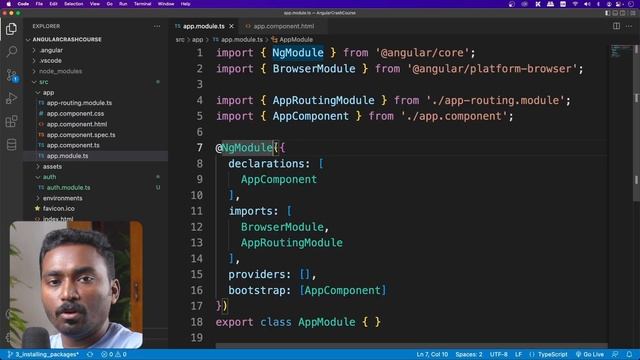The width and height of the screenshot is (640, 360).
Task: Open the Run menu
Action: (123, 4)
